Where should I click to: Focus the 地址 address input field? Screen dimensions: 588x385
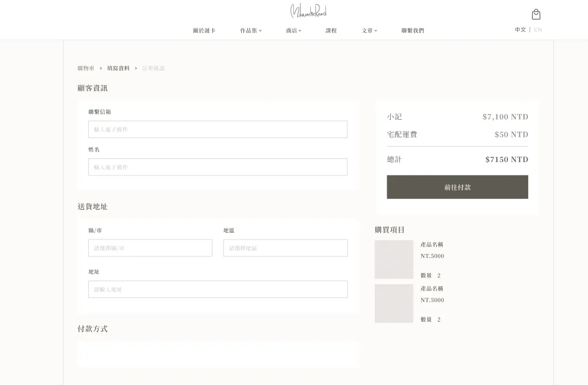(218, 289)
